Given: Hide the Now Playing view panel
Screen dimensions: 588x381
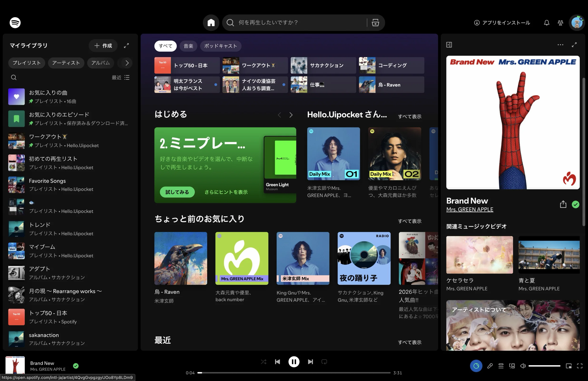Looking at the screenshot, I should 449,45.
